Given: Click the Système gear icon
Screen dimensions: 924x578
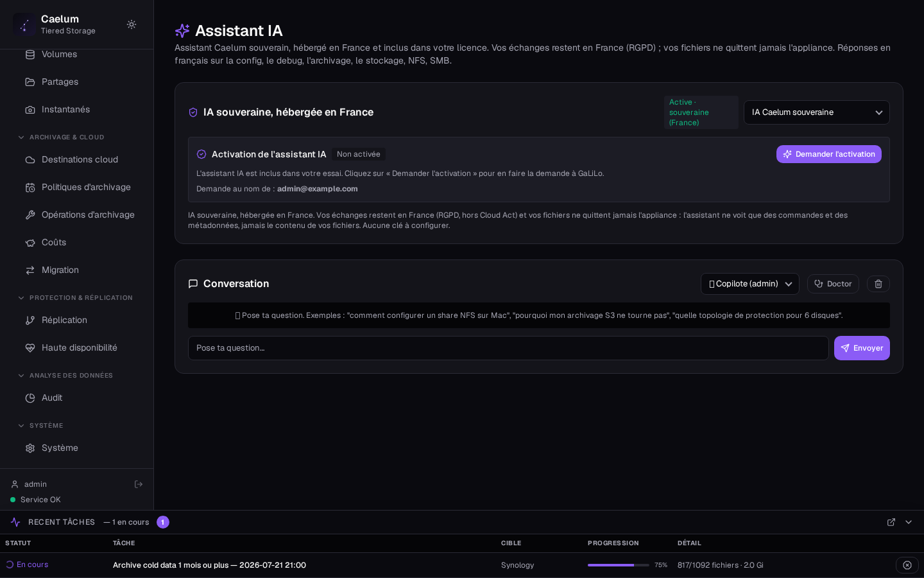Looking at the screenshot, I should tap(30, 448).
